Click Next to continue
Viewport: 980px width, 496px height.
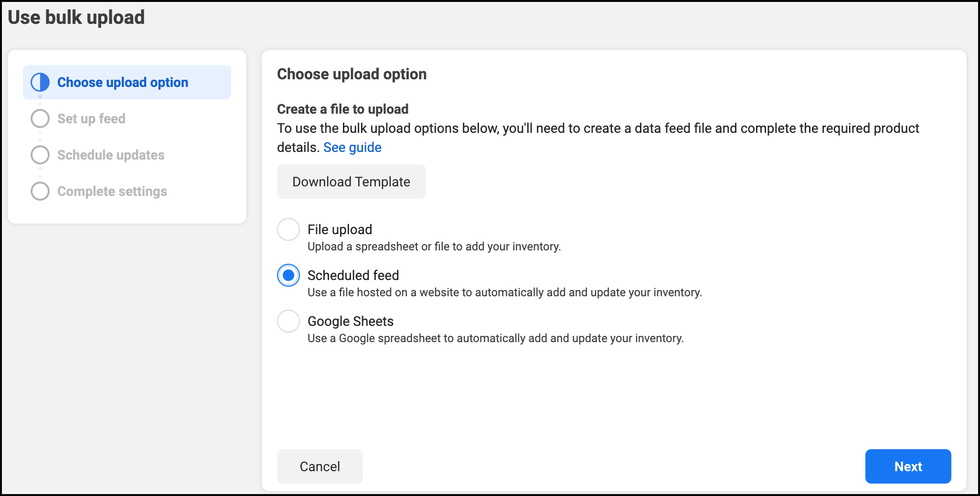[x=908, y=466]
